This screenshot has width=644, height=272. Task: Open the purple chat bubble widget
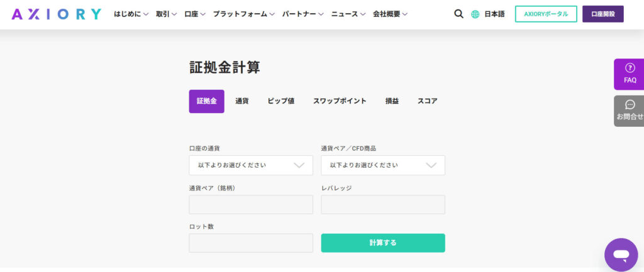621,255
